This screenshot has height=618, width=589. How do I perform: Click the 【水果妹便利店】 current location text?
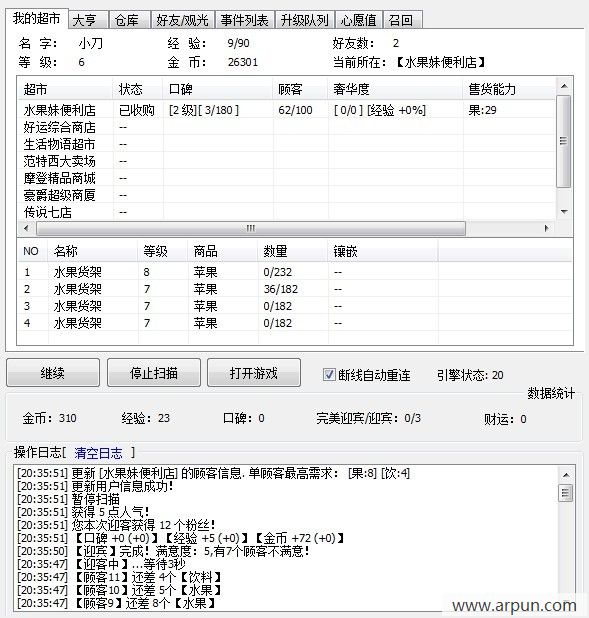point(440,62)
